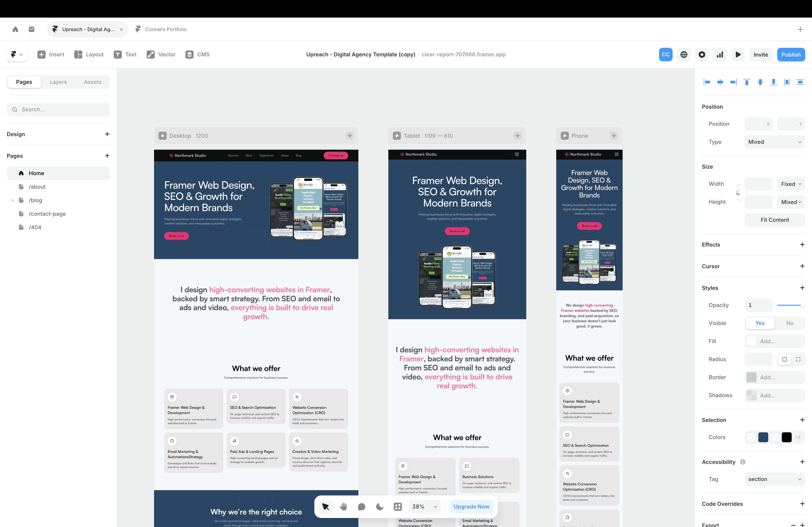812x527 pixels.
Task: Click the Publish button
Action: 791,55
